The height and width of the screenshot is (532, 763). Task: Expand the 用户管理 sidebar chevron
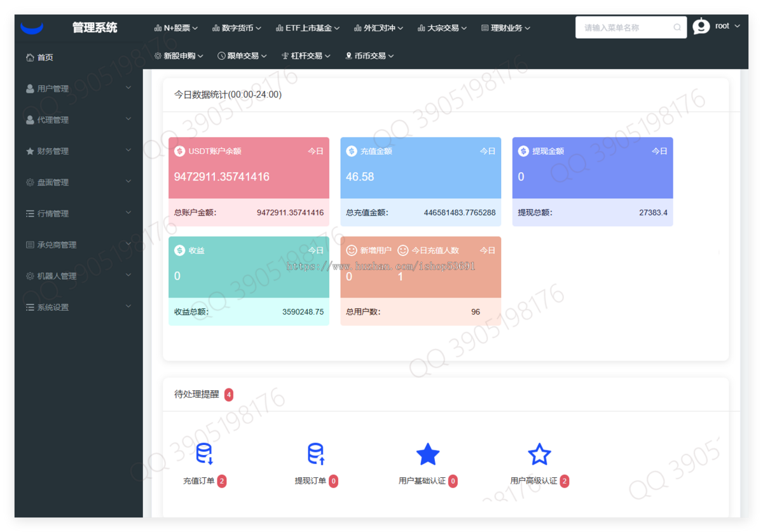click(x=128, y=88)
